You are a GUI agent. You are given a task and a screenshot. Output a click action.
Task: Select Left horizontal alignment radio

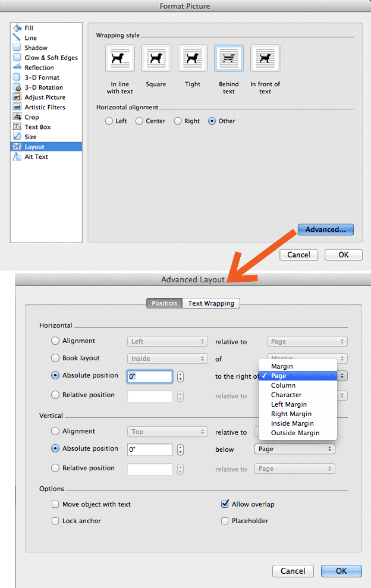coord(109,121)
